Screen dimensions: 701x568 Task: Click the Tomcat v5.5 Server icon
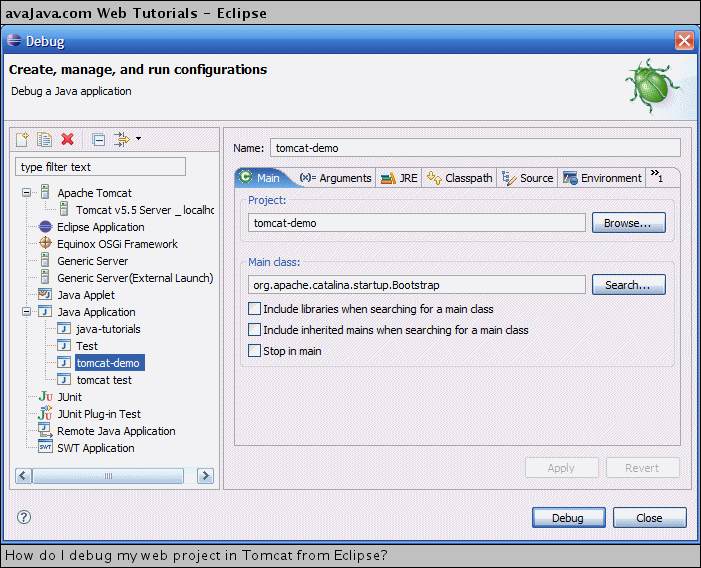click(x=64, y=209)
